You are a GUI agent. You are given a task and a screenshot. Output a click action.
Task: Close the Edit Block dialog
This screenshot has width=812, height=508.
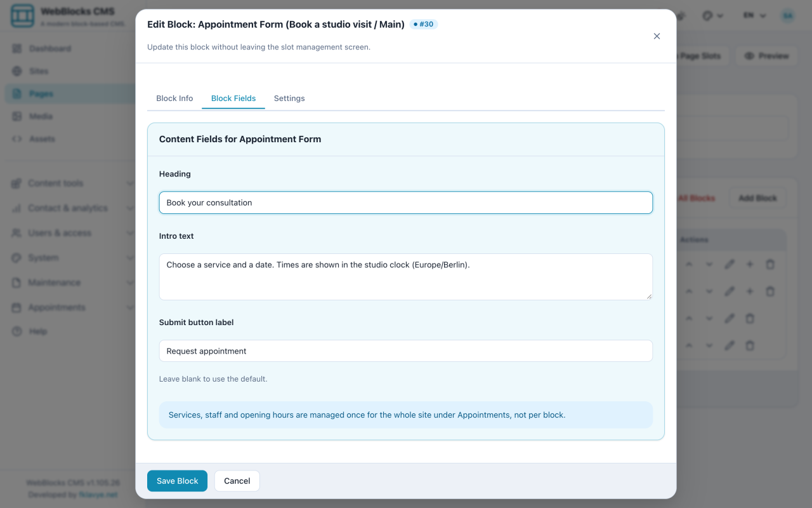pos(657,36)
